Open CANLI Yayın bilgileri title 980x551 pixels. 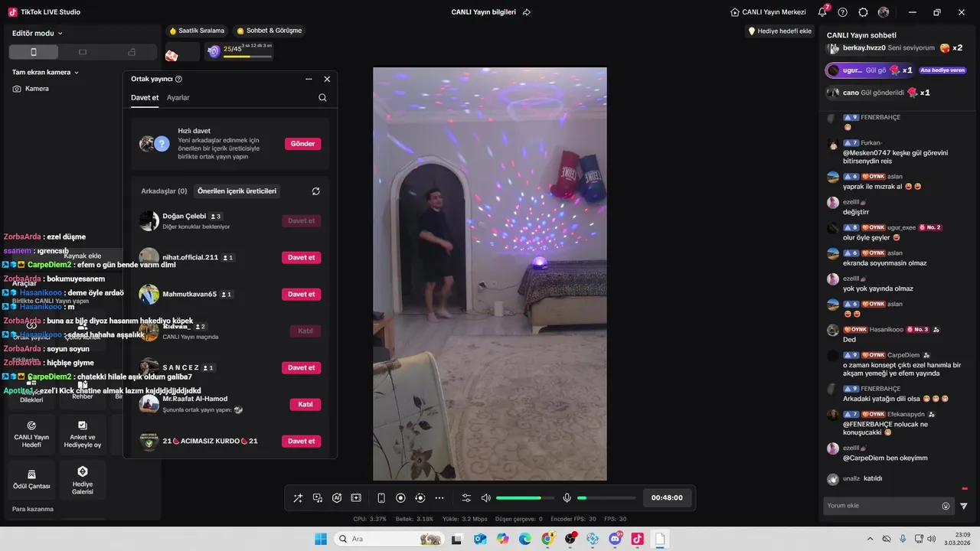click(483, 12)
